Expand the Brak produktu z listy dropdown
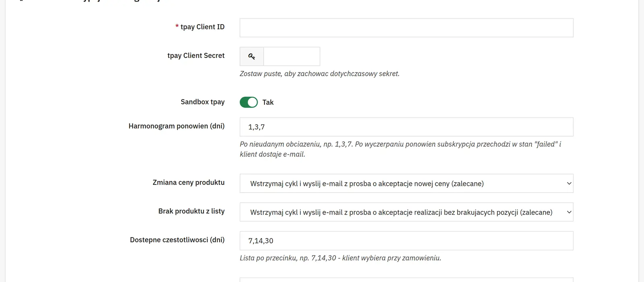Image resolution: width=644 pixels, height=282 pixels. pyautogui.click(x=407, y=212)
